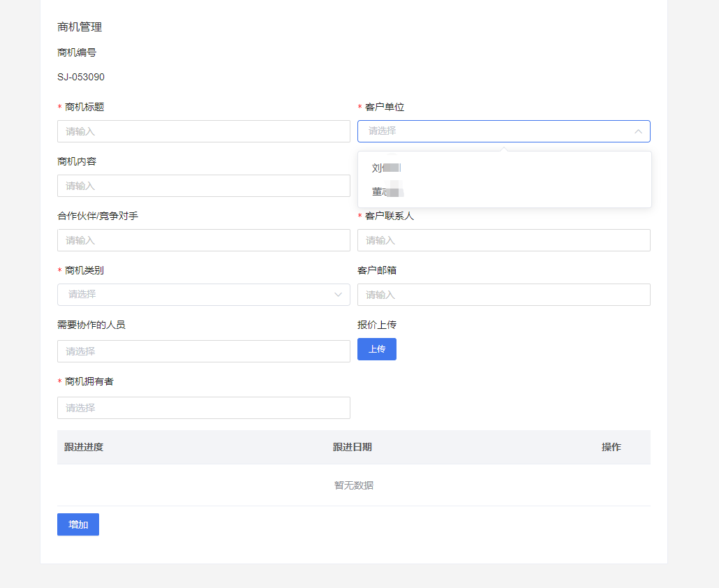Click the 跟进日期 column header

352,447
